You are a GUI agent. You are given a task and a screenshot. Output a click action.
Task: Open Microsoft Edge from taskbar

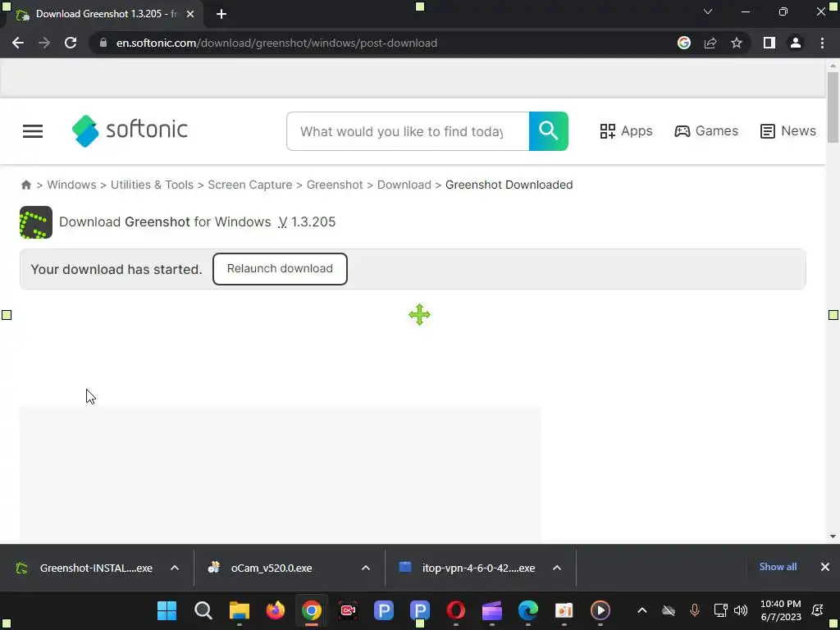pos(528,610)
